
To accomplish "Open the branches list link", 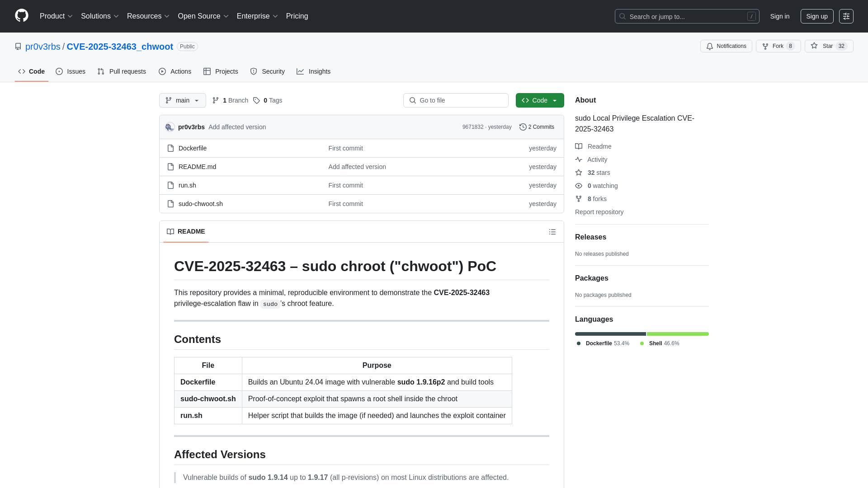I will [230, 100].
